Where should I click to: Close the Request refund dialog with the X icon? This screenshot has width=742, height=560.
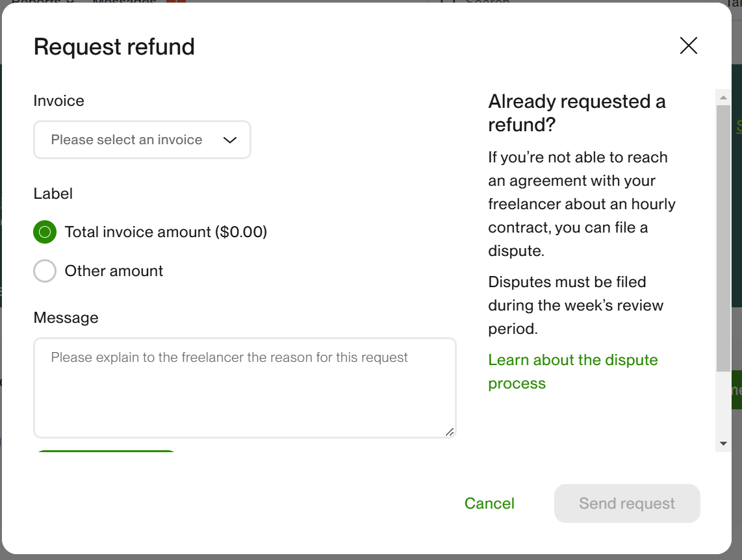688,45
